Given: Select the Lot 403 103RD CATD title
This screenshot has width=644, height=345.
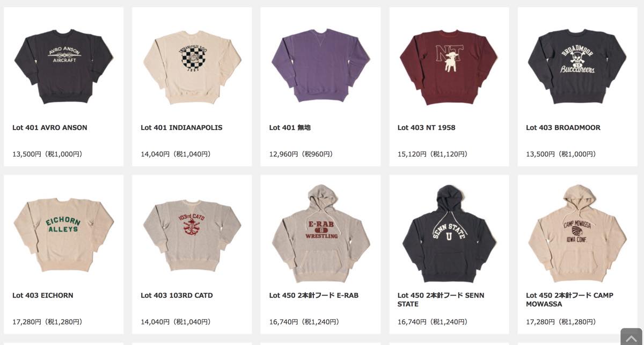Looking at the screenshot, I should tap(177, 296).
